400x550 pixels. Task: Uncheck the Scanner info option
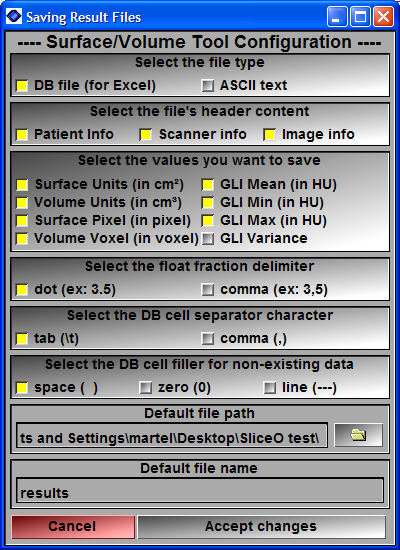click(x=146, y=134)
